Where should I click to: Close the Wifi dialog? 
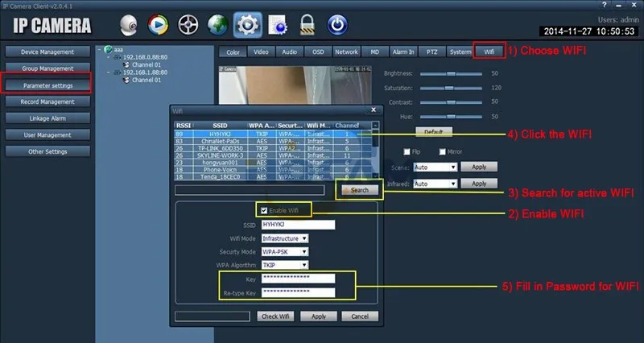click(x=374, y=110)
